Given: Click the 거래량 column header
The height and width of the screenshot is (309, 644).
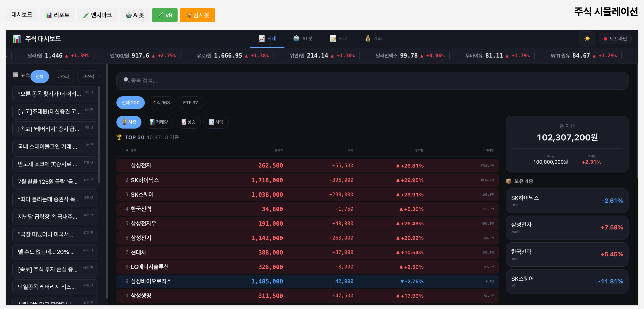Looking at the screenshot, I should [x=489, y=150].
